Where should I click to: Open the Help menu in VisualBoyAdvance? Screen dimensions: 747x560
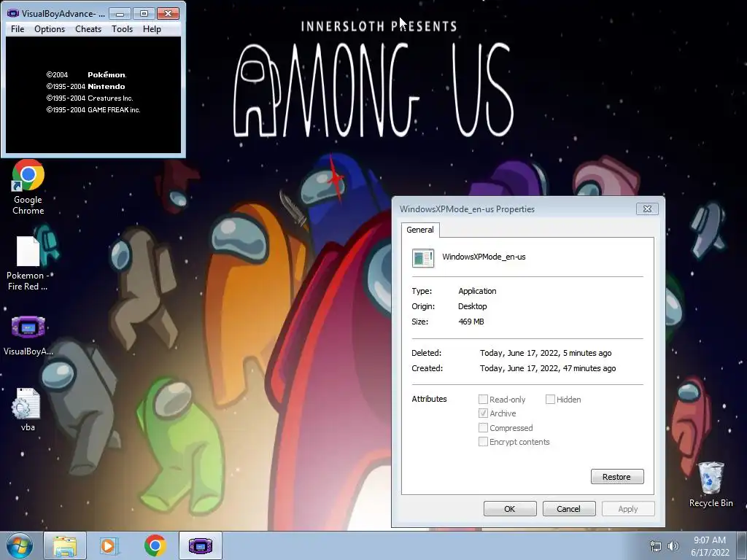coord(152,29)
